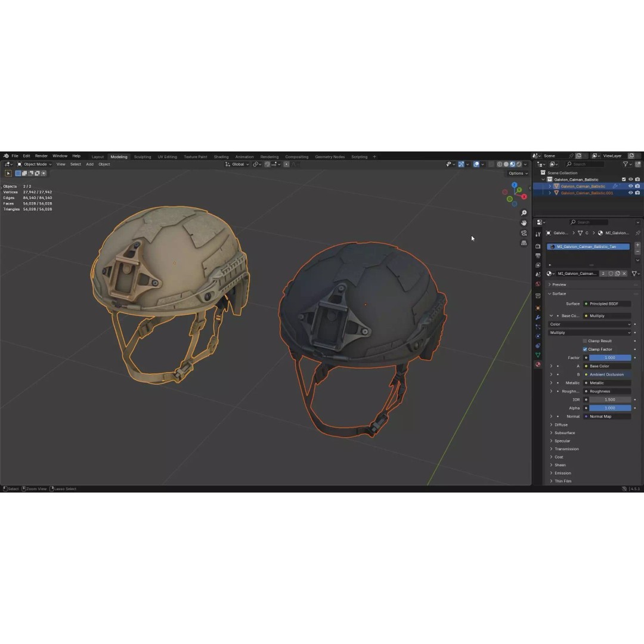Duplicate material with new copy icon
This screenshot has width=644, height=644.
coord(617,274)
